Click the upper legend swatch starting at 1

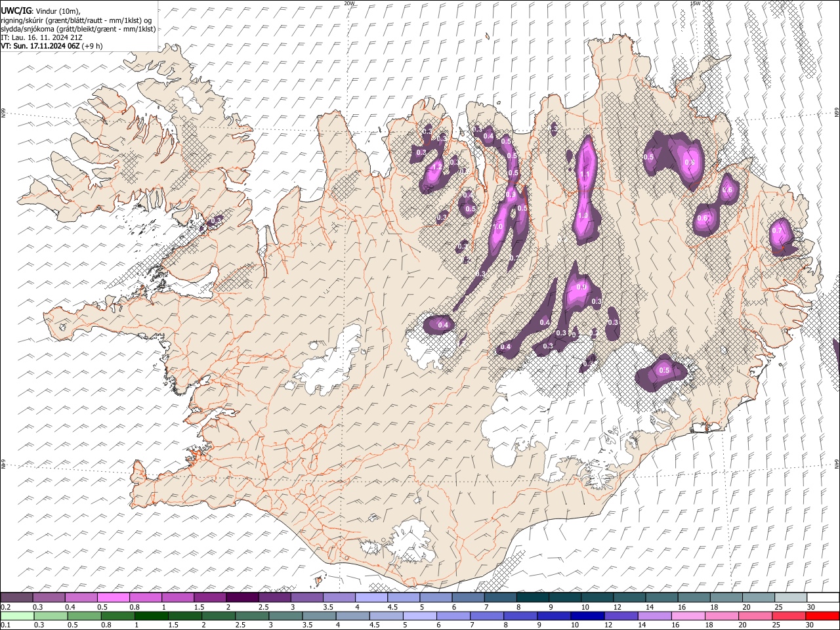[x=177, y=597]
